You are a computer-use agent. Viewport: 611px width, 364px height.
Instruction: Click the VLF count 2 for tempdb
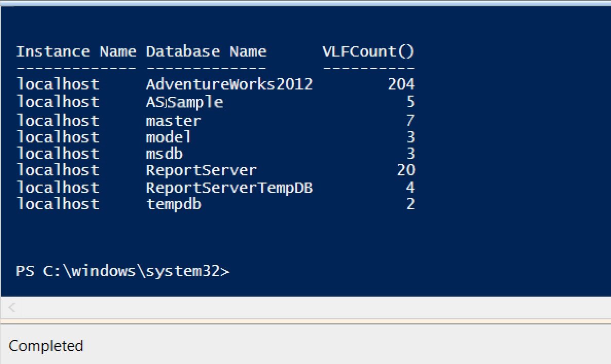pos(411,204)
